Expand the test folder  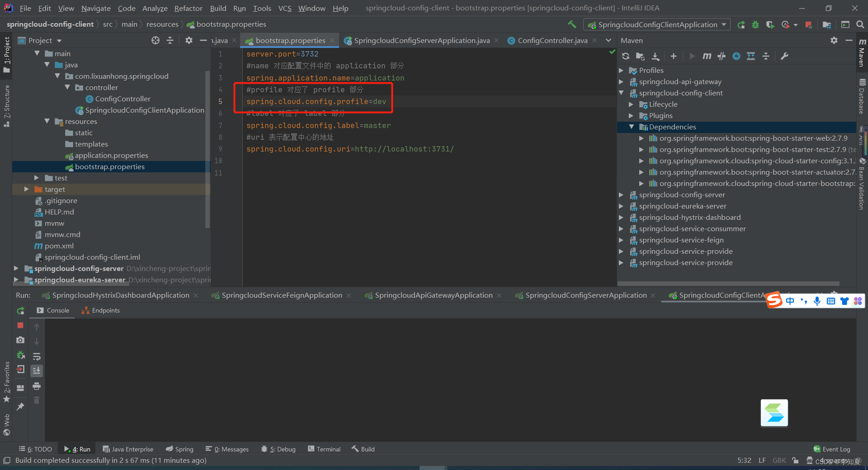(x=37, y=178)
